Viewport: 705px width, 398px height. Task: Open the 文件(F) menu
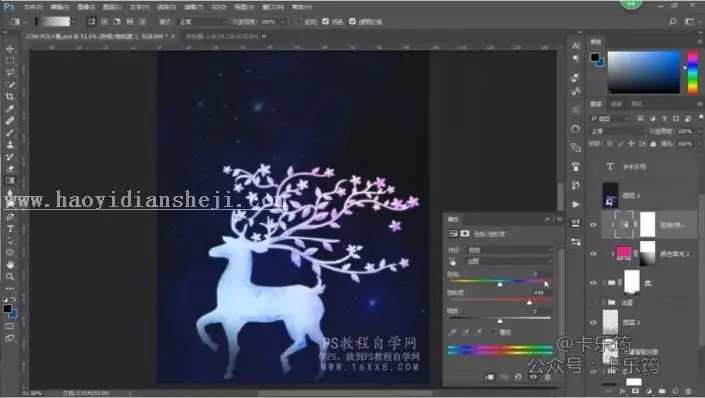point(33,7)
